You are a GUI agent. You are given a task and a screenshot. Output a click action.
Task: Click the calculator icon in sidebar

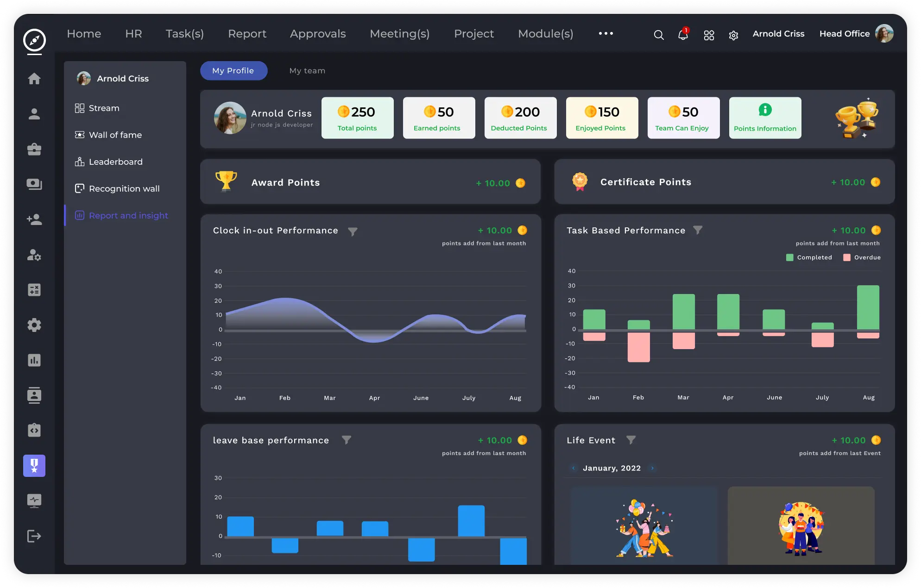tap(34, 290)
